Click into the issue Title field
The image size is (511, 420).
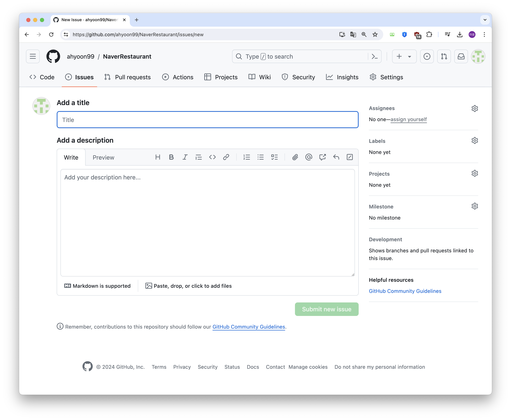(x=208, y=120)
